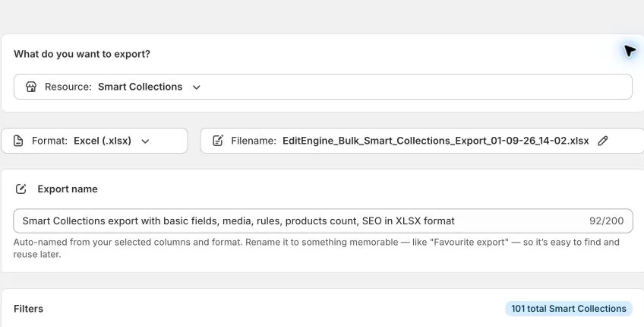
Task: Open the Resource Smart Collections dropdown
Action: click(x=323, y=87)
